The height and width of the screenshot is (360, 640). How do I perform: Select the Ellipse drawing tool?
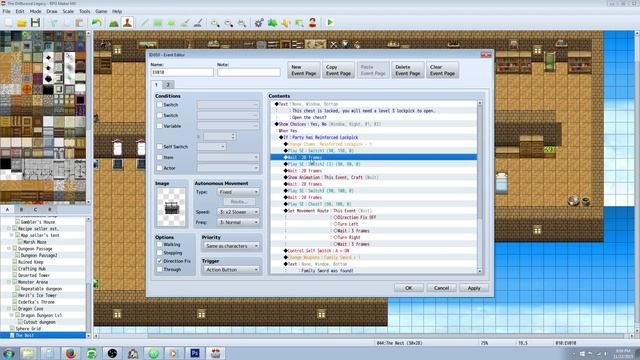click(x=171, y=23)
